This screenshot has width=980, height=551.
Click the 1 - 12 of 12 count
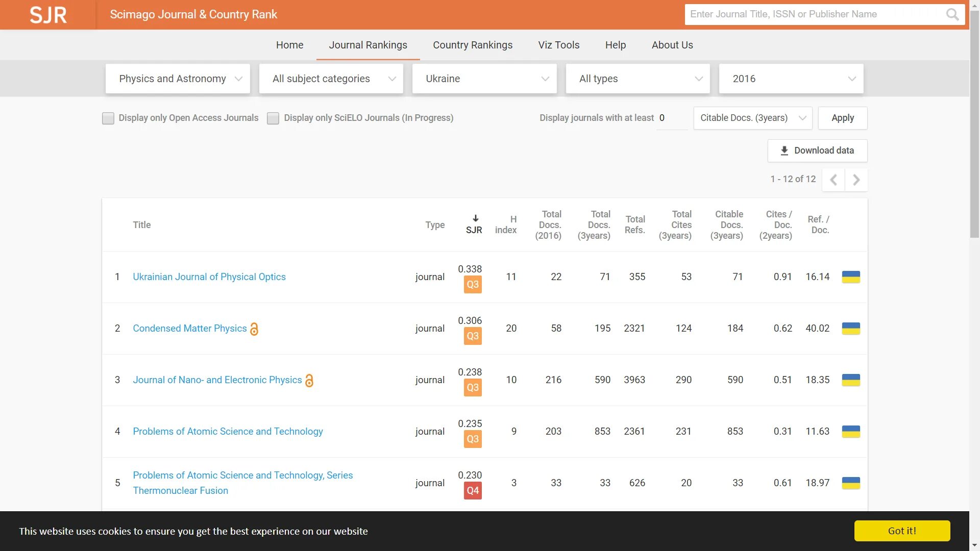(x=793, y=179)
